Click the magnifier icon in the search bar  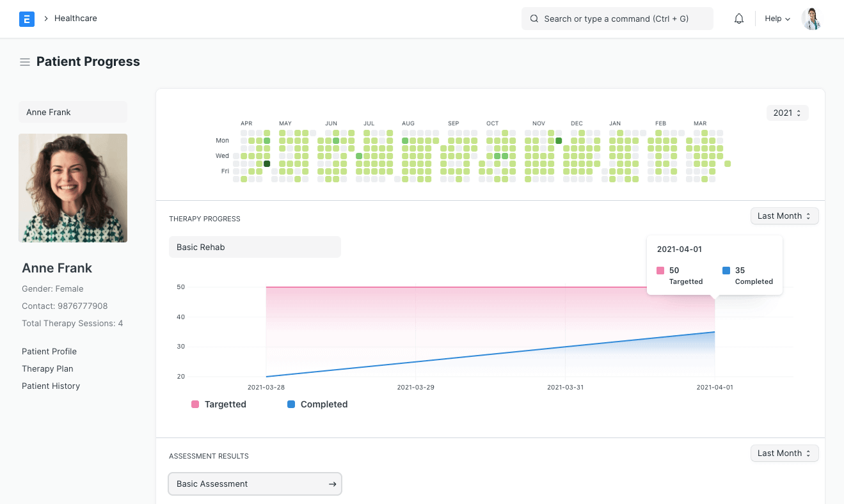(534, 19)
